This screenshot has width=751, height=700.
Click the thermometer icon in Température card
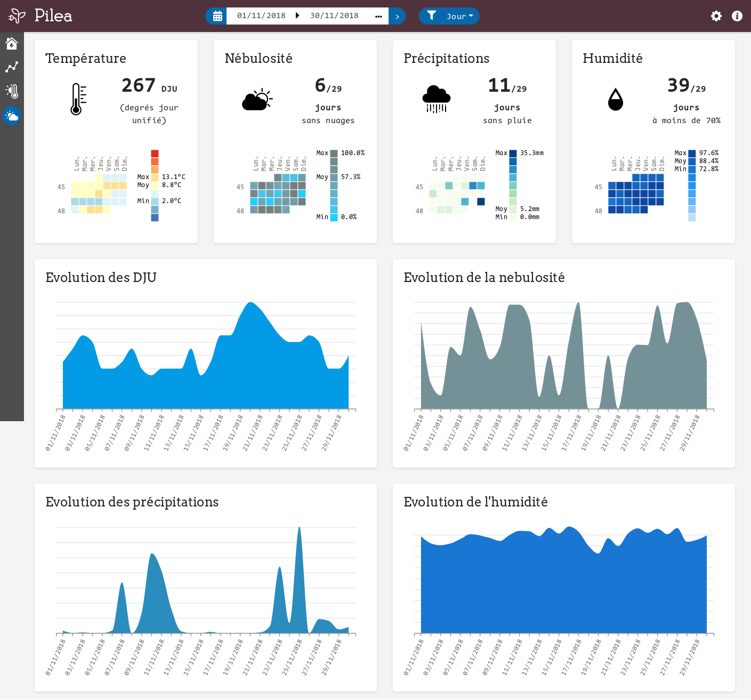[78, 99]
